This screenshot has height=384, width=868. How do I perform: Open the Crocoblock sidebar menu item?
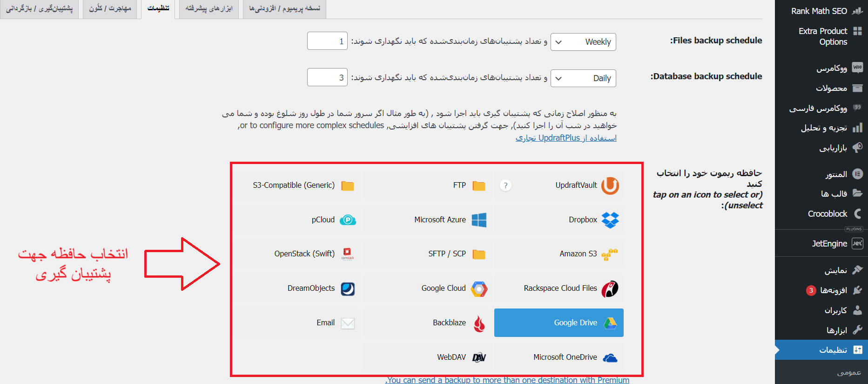coord(821,213)
